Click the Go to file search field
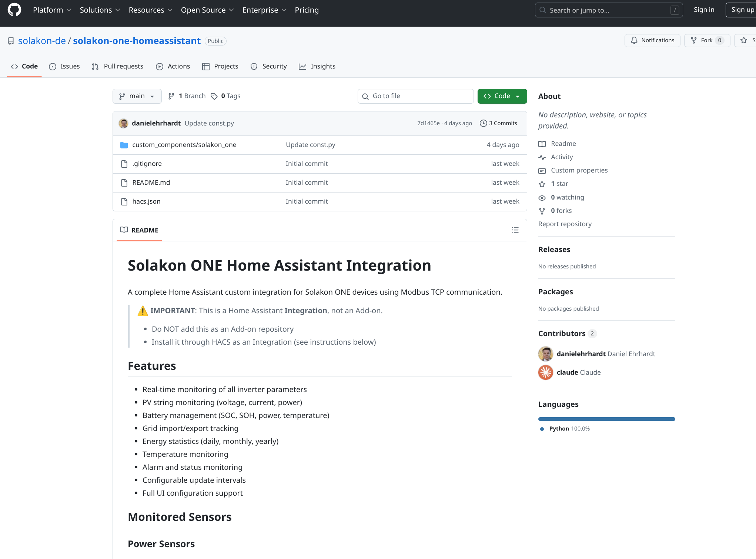Image resolution: width=756 pixels, height=559 pixels. pos(415,96)
